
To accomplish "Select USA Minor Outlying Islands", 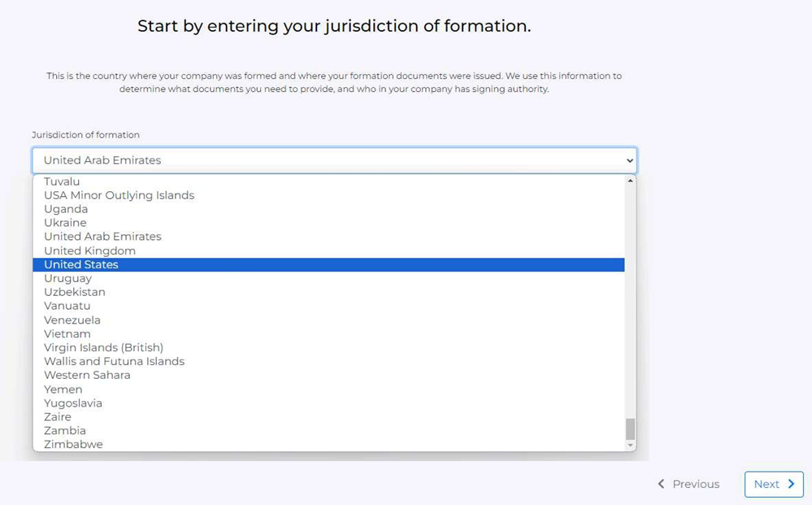I will point(328,195).
